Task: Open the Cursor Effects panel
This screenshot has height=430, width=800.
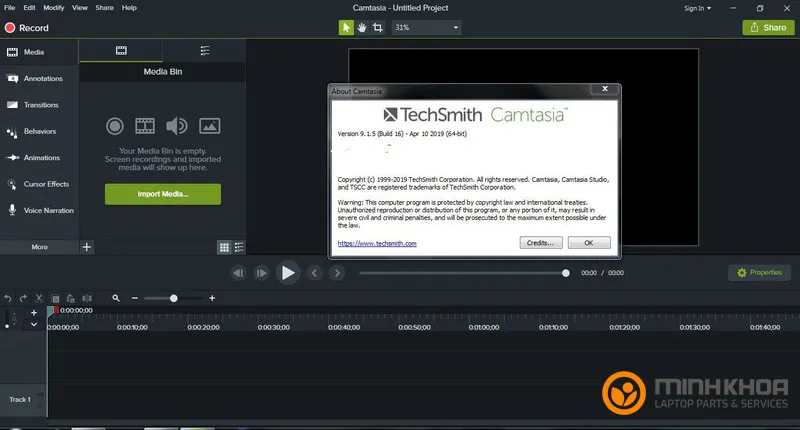Action: pos(40,184)
